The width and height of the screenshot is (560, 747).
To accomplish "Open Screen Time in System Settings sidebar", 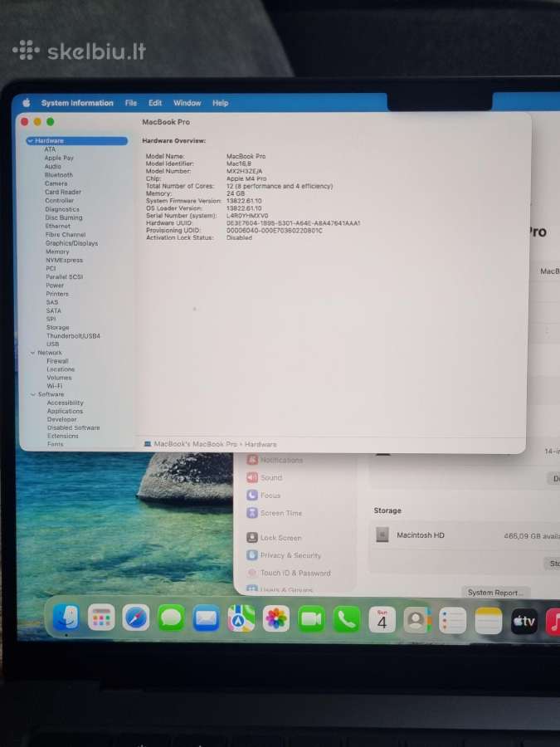I will [275, 513].
